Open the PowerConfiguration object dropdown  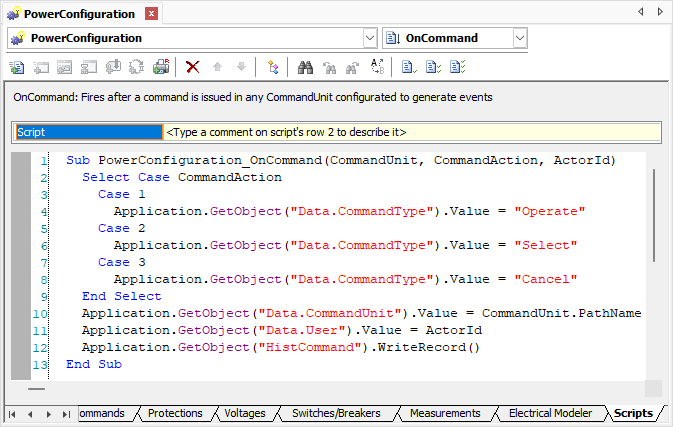(369, 38)
